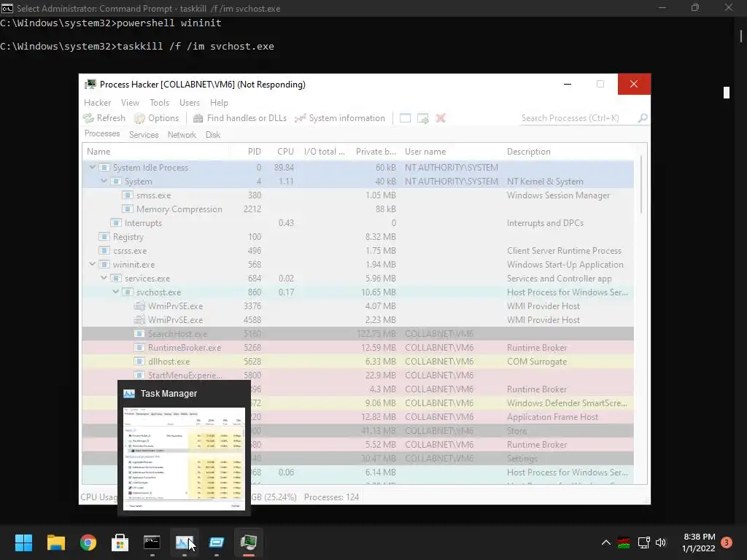
Task: Collapse the System tree node
Action: [x=104, y=182]
